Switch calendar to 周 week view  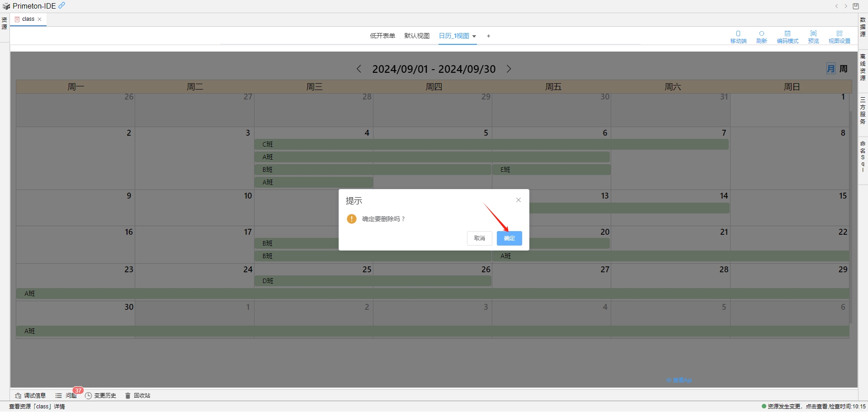pos(843,68)
